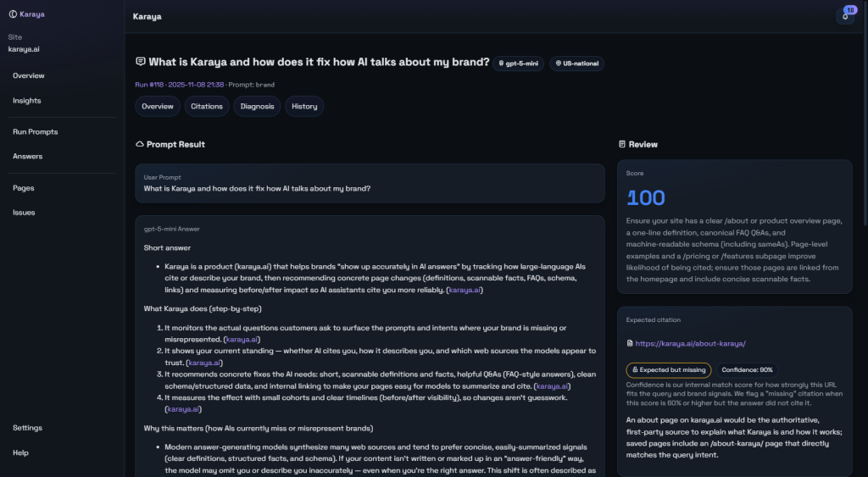Open Settings in the sidebar
Viewport: 868px width, 477px height.
(x=28, y=428)
